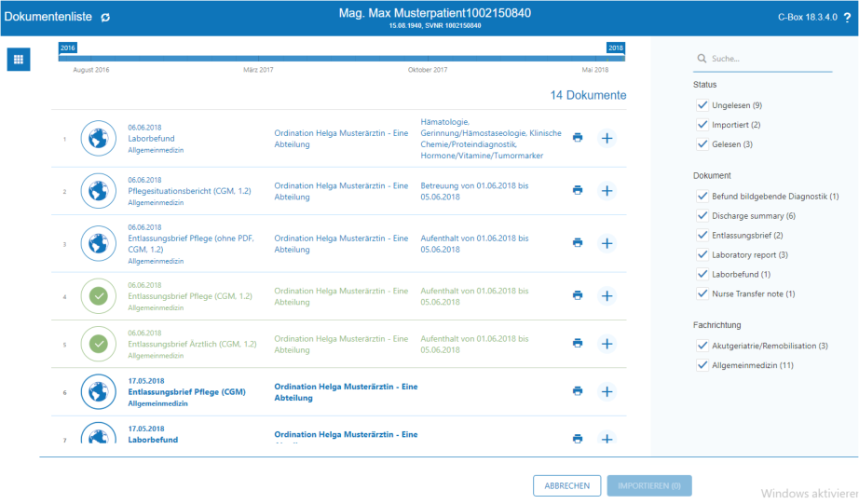The width and height of the screenshot is (859, 504).
Task: Refresh the Dokumentenliste with reload icon
Action: (x=105, y=18)
